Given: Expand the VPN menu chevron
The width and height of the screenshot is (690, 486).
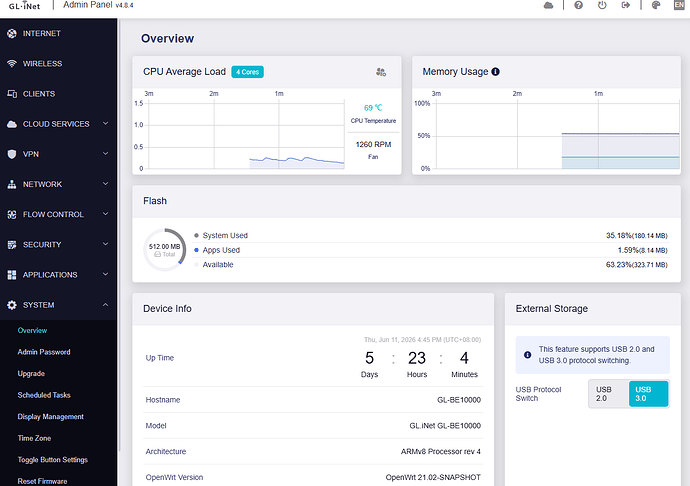Looking at the screenshot, I should tap(106, 154).
